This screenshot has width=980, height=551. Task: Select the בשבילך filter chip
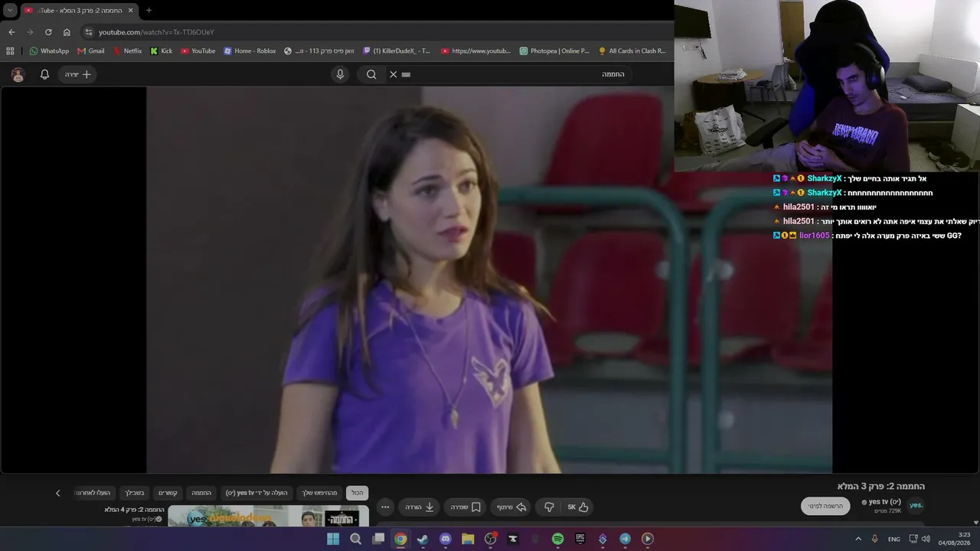[134, 493]
